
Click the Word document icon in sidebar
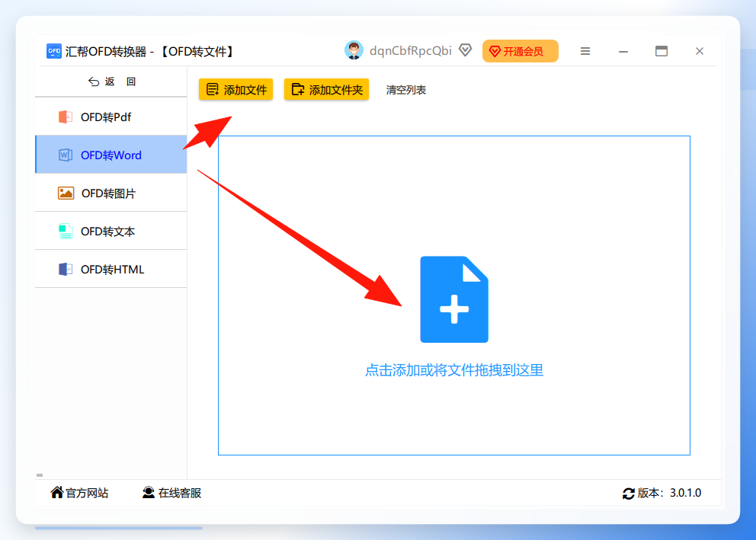coord(65,155)
